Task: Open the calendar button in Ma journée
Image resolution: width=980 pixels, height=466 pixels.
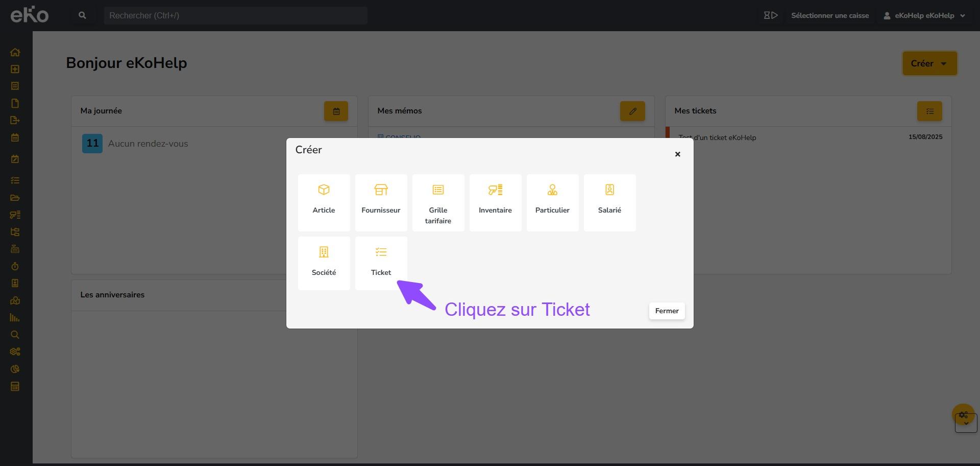Action: tap(336, 111)
